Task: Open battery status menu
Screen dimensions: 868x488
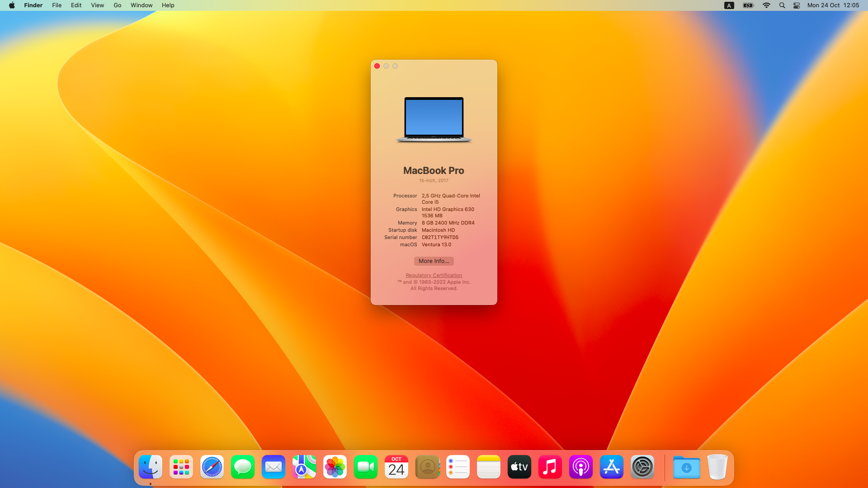Action: click(748, 5)
